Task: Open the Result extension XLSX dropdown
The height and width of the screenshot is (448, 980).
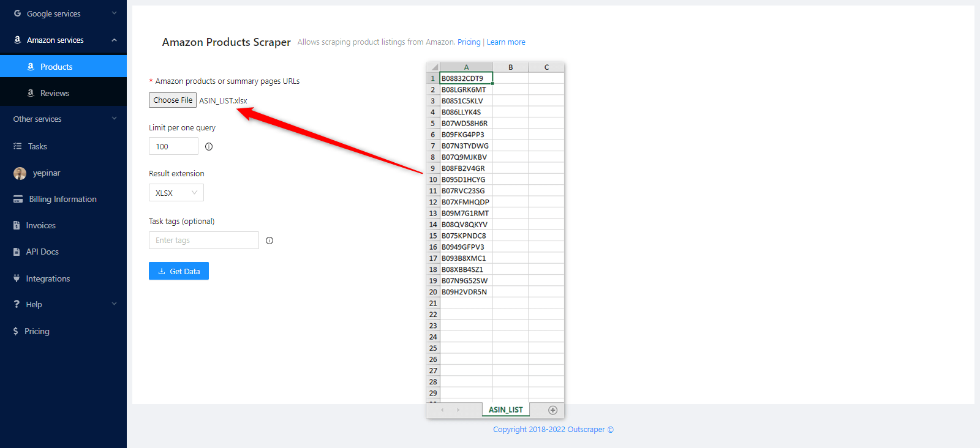Action: click(176, 193)
